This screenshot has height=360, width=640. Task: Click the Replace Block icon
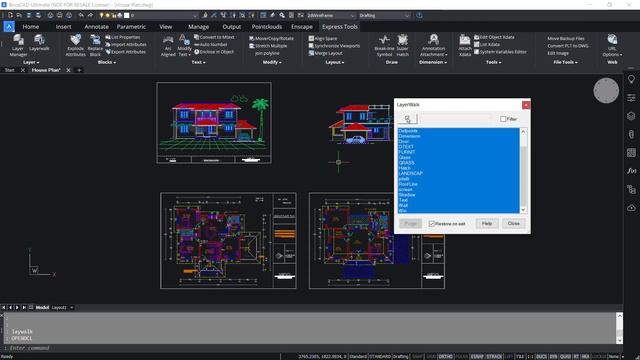pos(95,45)
